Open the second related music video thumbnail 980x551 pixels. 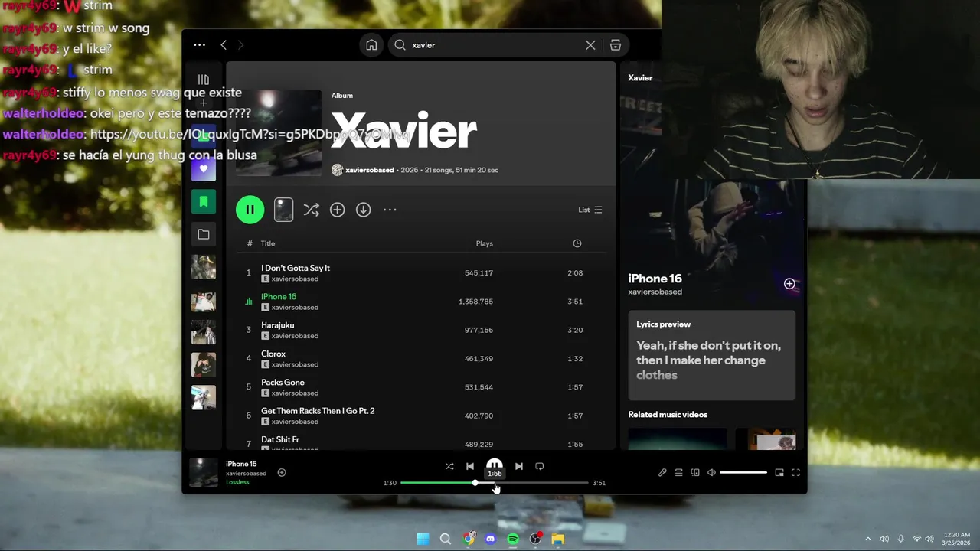coord(766,439)
